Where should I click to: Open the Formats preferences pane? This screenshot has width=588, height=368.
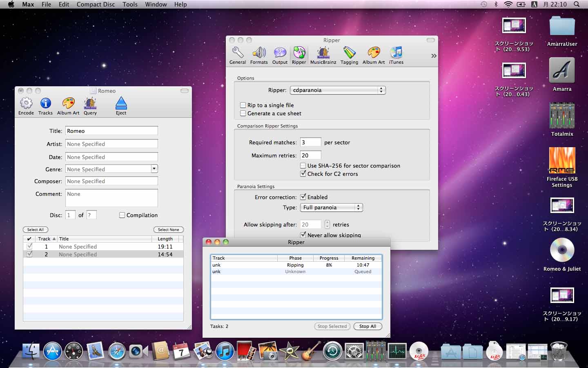(x=259, y=56)
